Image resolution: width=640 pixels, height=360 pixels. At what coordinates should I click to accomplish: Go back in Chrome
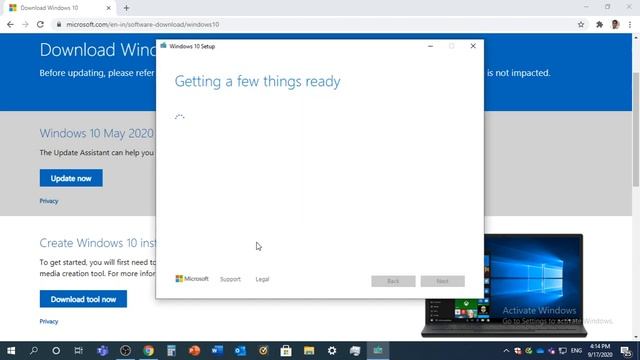(10, 24)
